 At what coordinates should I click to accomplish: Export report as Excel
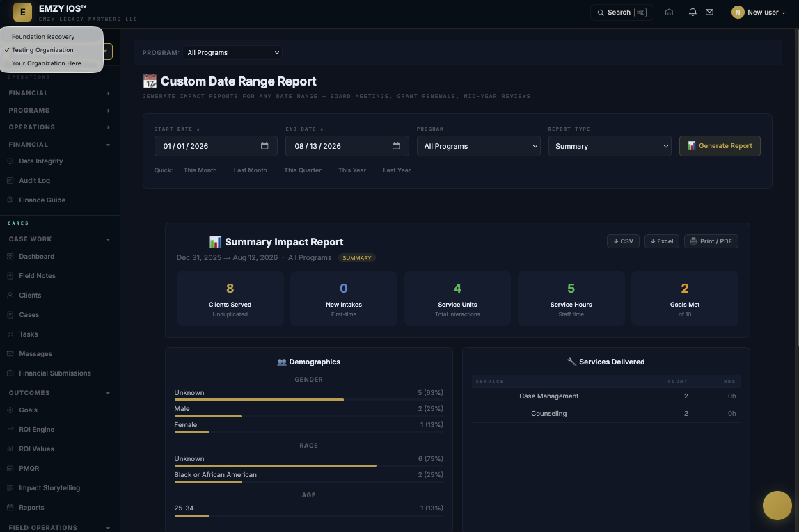click(x=661, y=241)
